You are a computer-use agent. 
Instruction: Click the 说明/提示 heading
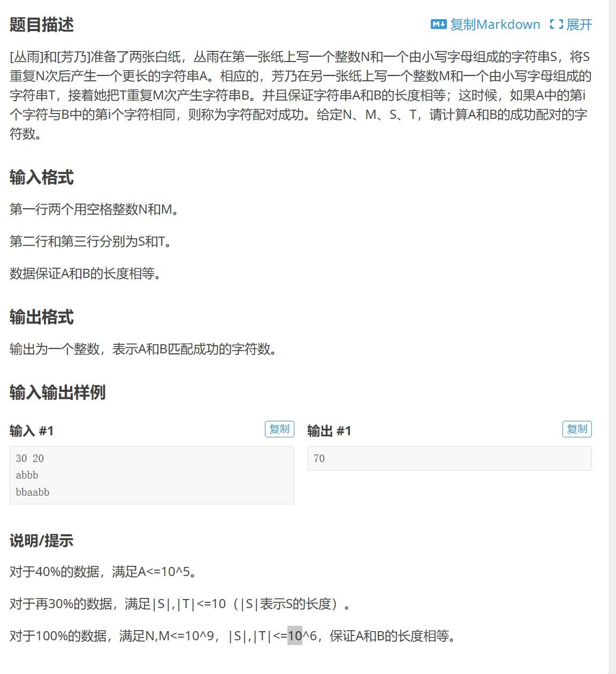42,541
